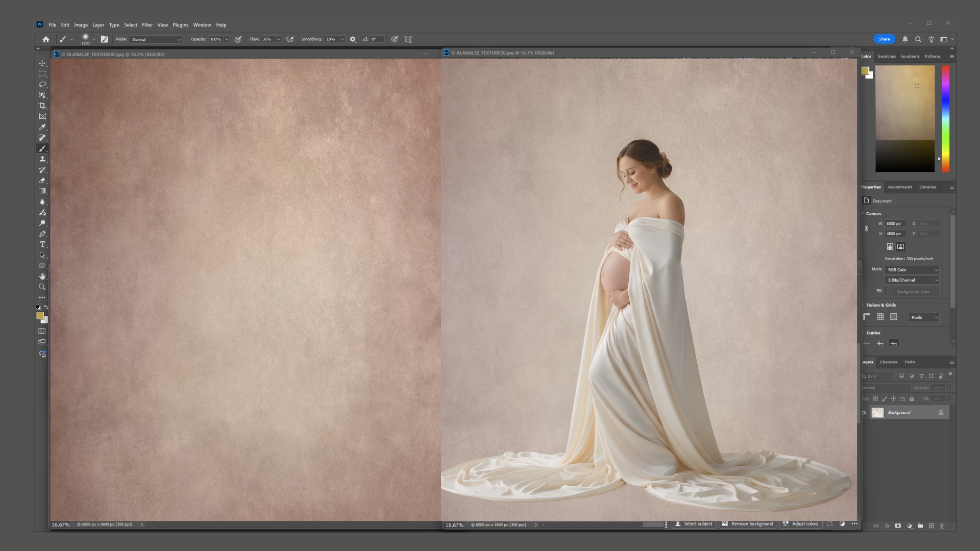Select the Crop tool
This screenshot has width=980, height=551.
[42, 106]
